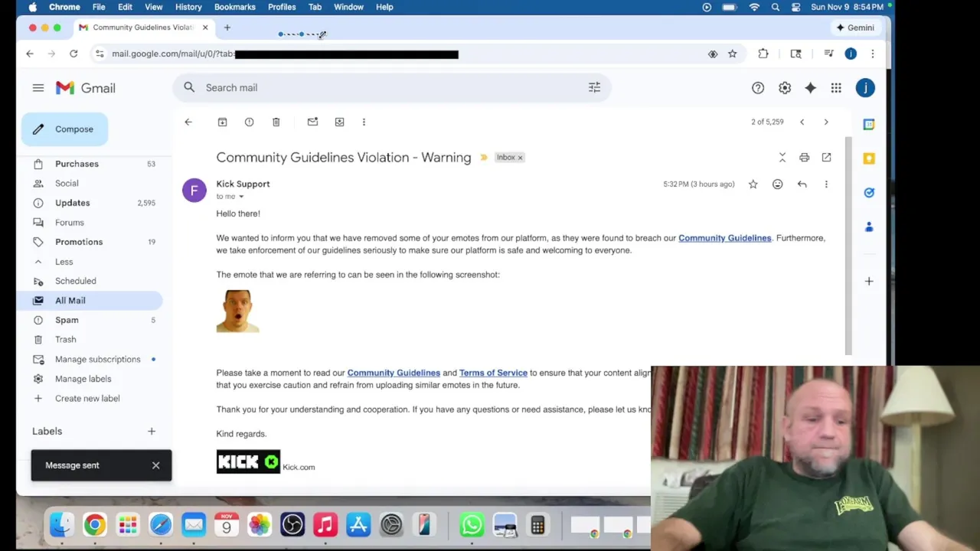The image size is (980, 551).
Task: Open Google Calendar side panel icon
Action: [x=869, y=124]
